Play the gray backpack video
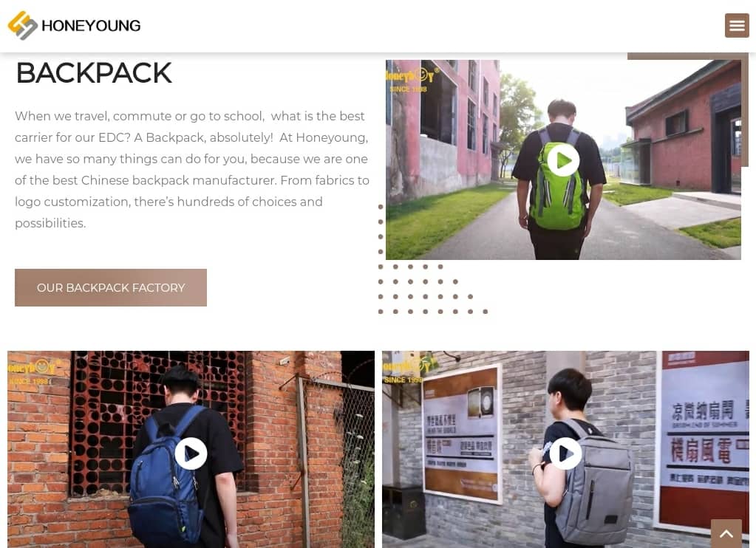The width and height of the screenshot is (756, 548). pos(565,453)
